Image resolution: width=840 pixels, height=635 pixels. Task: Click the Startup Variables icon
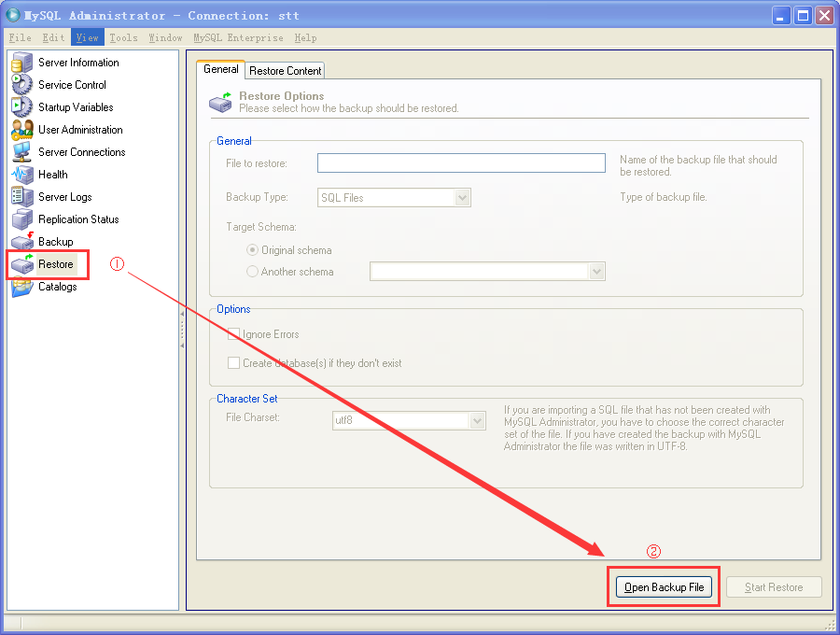(22, 107)
